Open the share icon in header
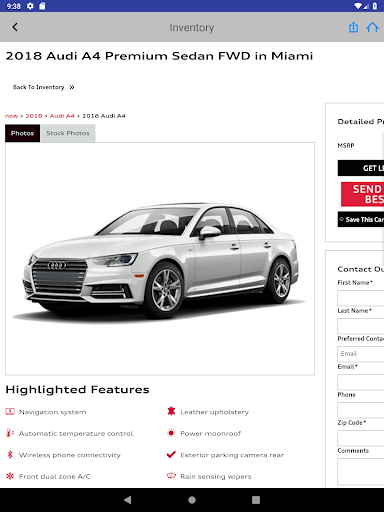384x512 pixels. (x=353, y=27)
